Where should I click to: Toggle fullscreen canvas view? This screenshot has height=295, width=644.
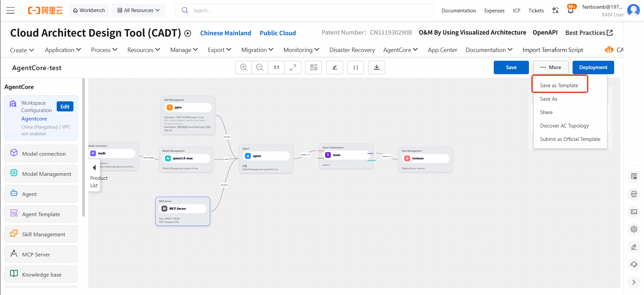293,67
